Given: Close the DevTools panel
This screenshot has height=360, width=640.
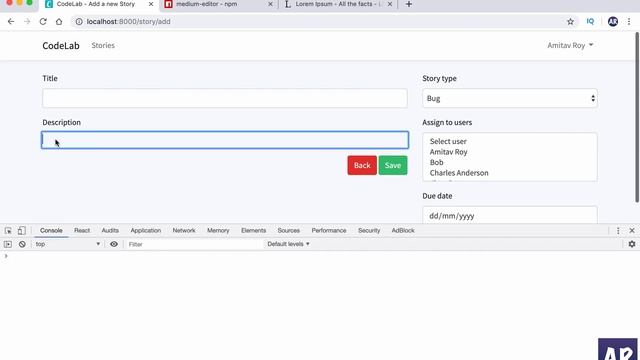Looking at the screenshot, I should point(632,231).
